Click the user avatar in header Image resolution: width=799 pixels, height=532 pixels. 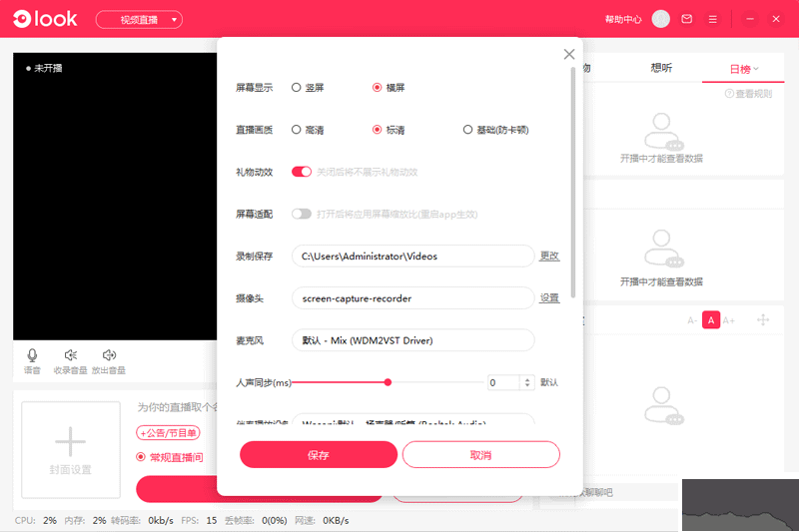pos(661,19)
